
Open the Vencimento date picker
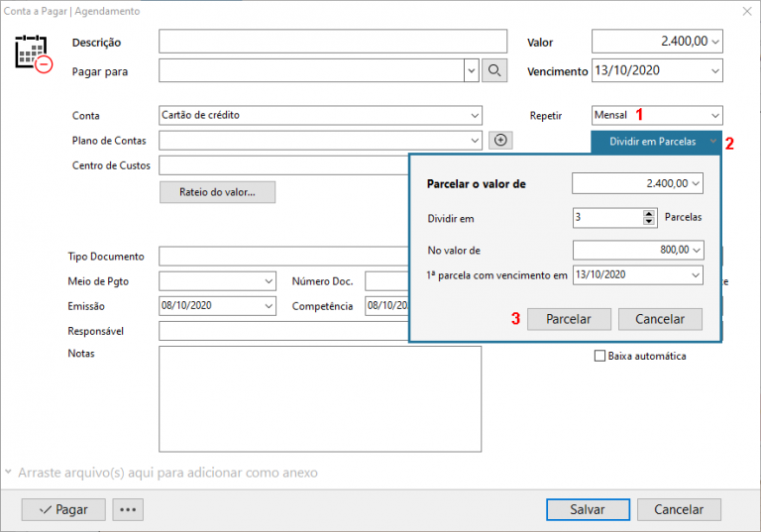714,71
